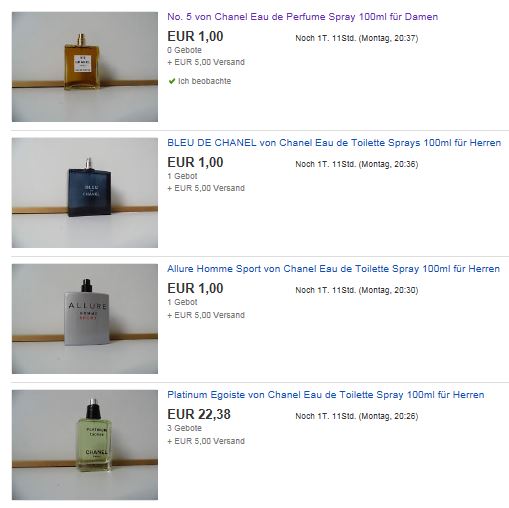Click '3 Gebote' under Platinum Egoiste
The width and height of the screenshot is (509, 508).
[x=184, y=428]
